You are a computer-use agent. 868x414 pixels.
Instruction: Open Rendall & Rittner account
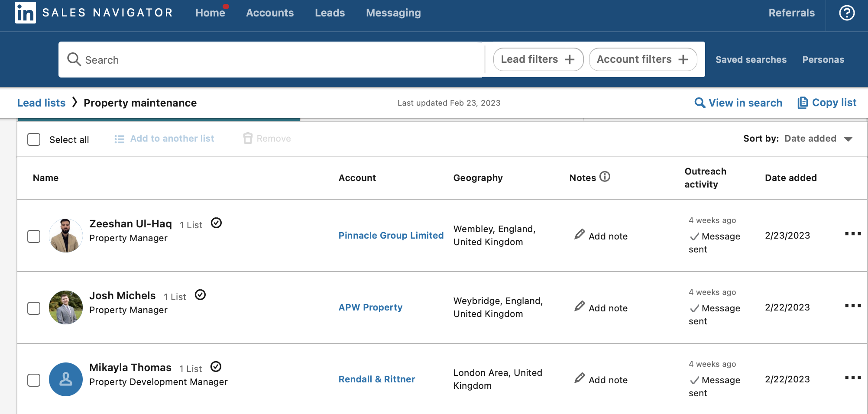coord(376,379)
